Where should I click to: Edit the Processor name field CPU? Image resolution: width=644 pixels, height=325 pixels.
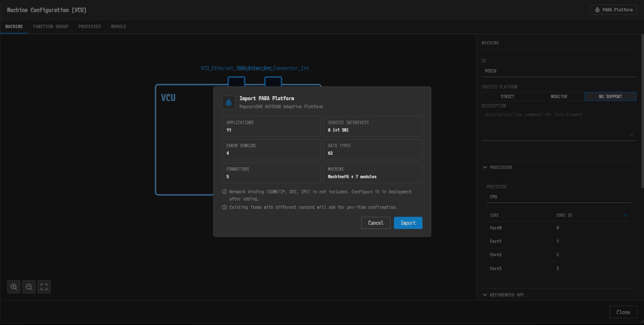click(559, 197)
